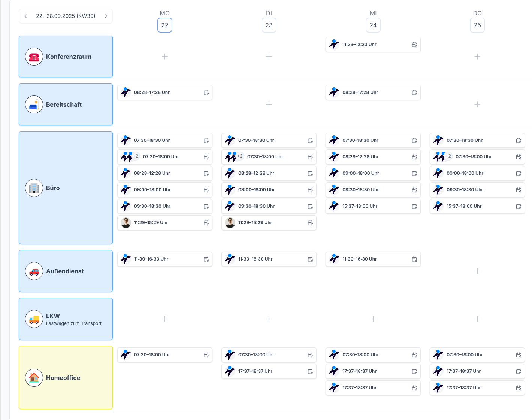This screenshot has width=532, height=420.
Task: Click the Büro building icon
Action: [34, 188]
